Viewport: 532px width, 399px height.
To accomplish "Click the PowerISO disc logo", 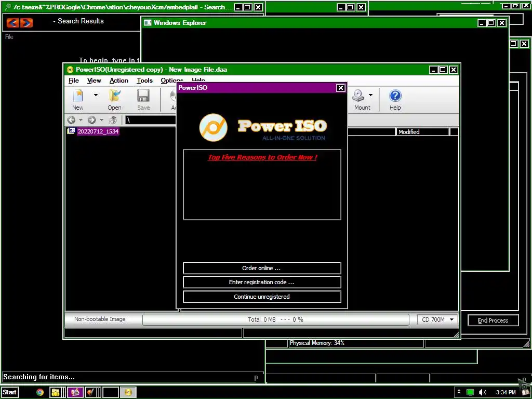I will click(213, 127).
